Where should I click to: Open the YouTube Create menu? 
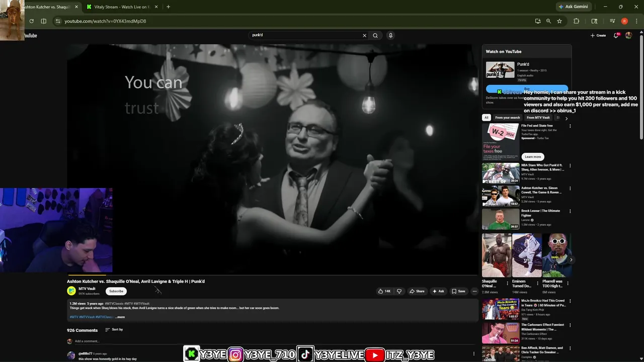pyautogui.click(x=598, y=35)
